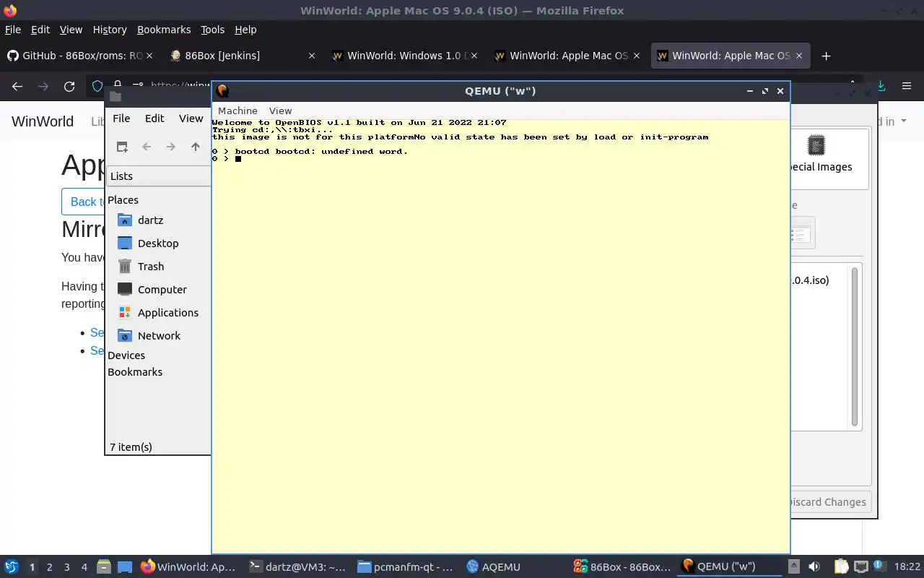Collapse the Places section
The image size is (924, 578).
(x=123, y=200)
